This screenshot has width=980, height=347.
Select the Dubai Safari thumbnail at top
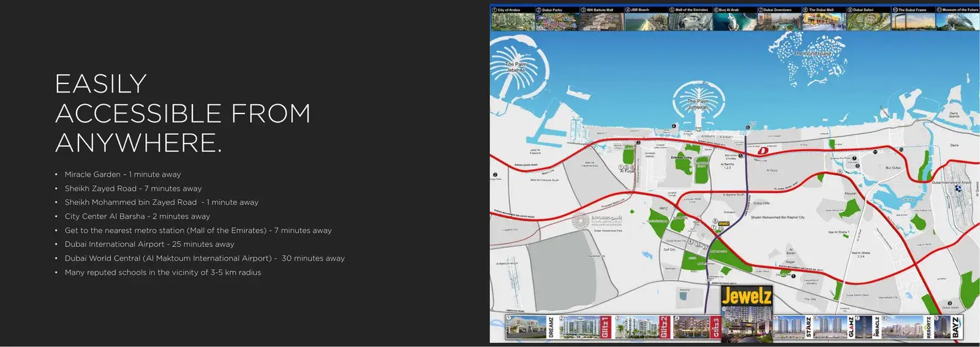click(869, 19)
